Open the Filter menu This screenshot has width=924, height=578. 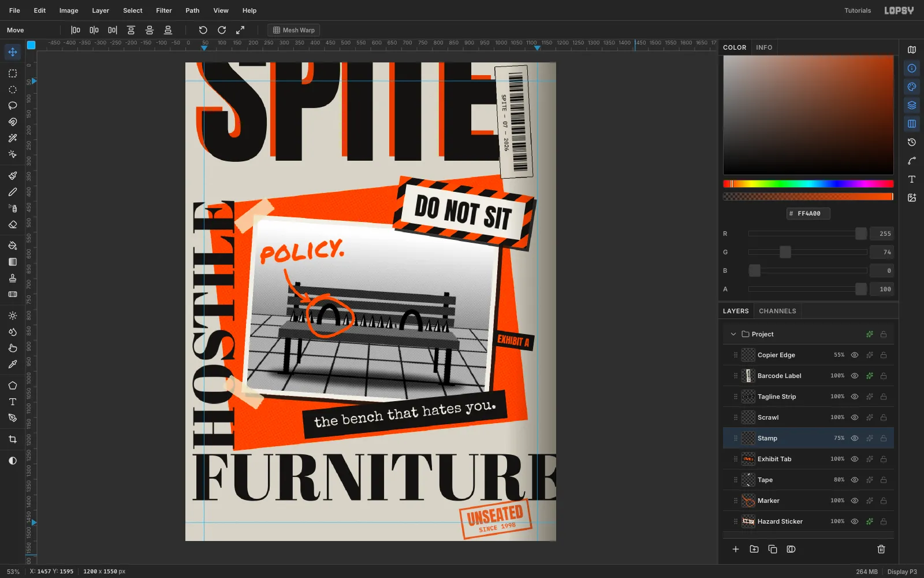(x=164, y=10)
